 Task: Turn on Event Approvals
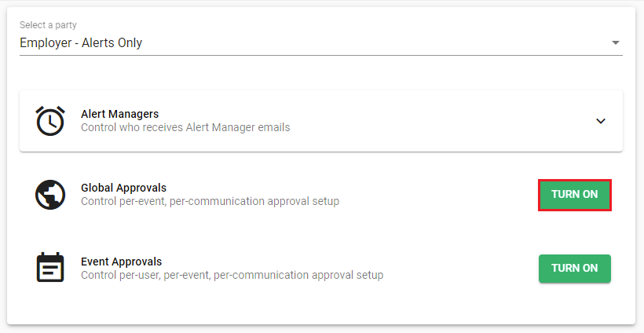point(575,268)
